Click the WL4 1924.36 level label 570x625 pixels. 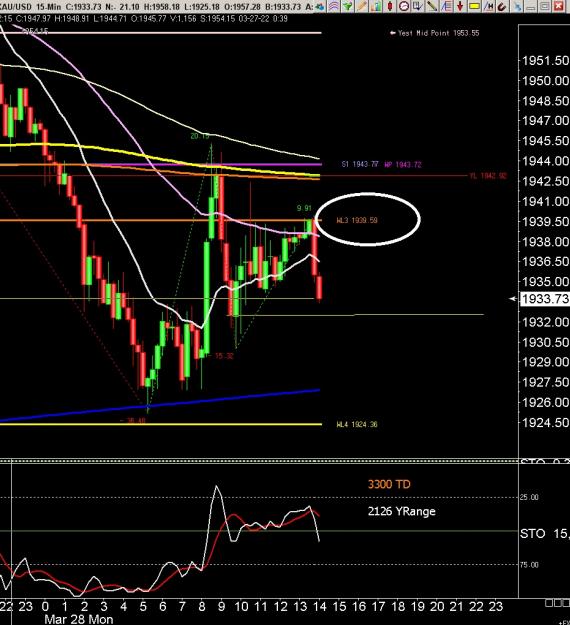click(357, 424)
